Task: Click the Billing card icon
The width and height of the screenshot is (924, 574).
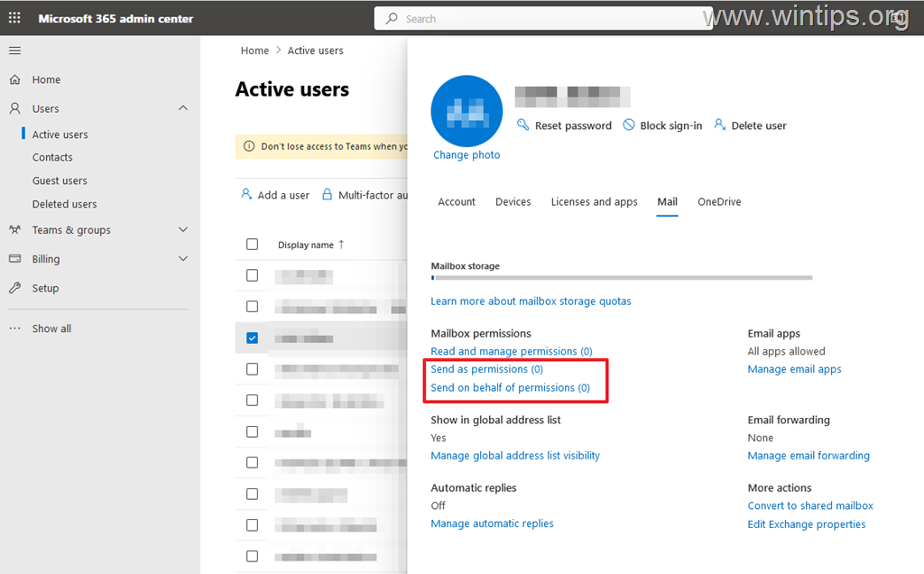Action: click(x=15, y=259)
